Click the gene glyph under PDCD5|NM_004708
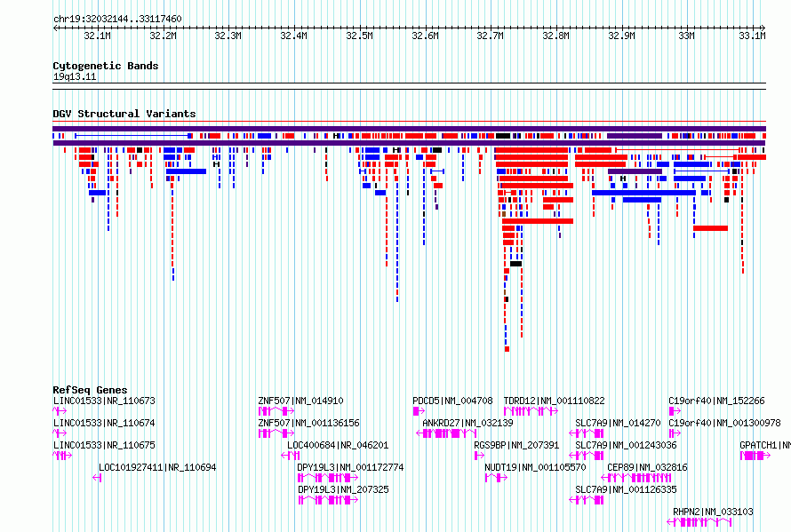Screen dimensions: 791x532 pyautogui.click(x=419, y=411)
